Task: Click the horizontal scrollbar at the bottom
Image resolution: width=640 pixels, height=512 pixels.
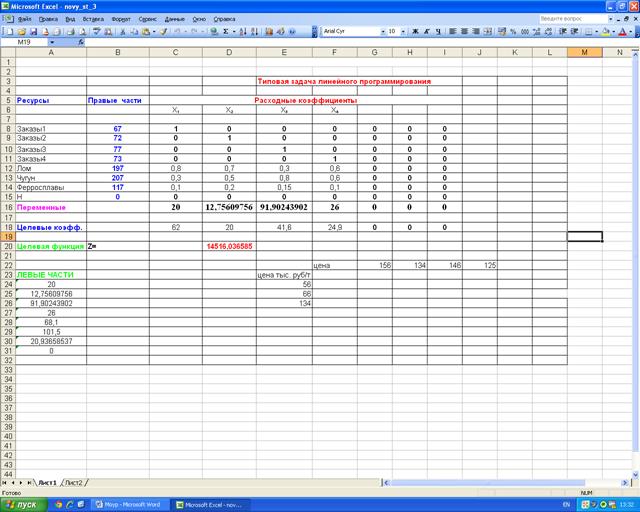Action: [x=505, y=483]
